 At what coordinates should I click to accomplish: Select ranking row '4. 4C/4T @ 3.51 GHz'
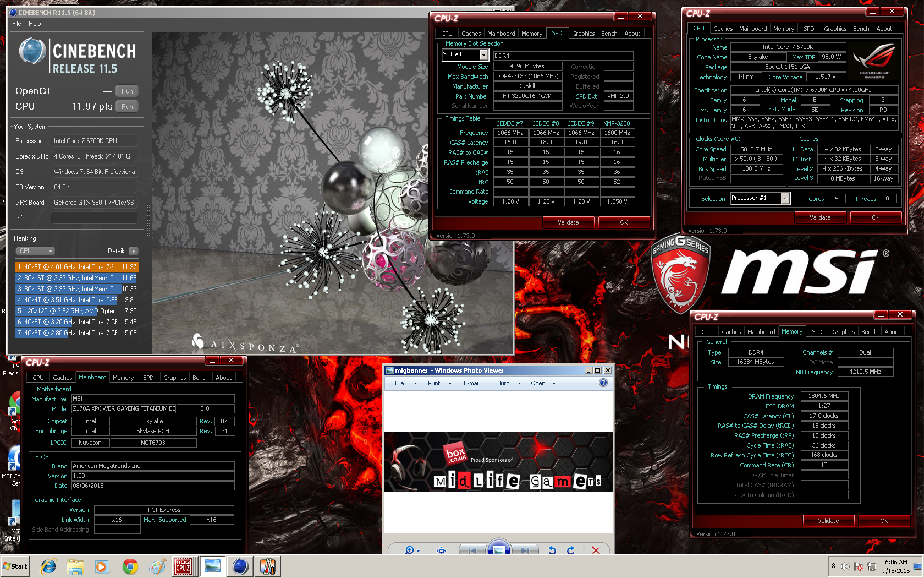77,300
